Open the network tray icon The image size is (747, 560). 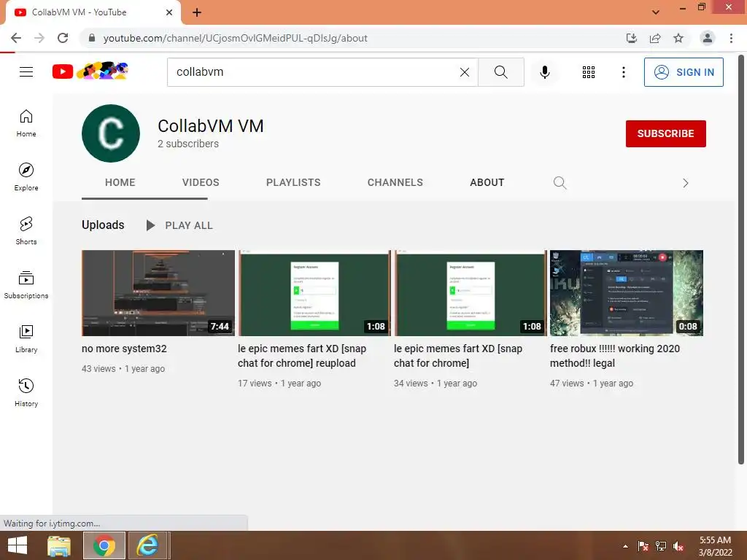[x=661, y=546]
